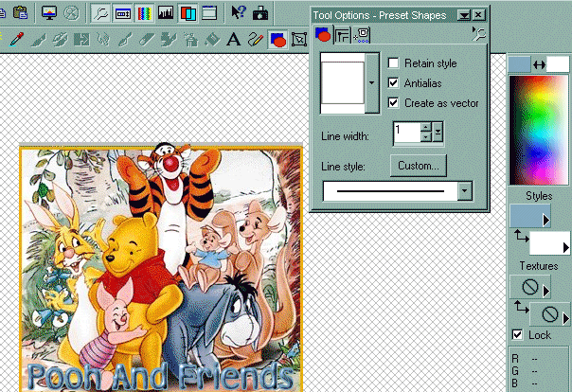
Task: Open background style flyout arrow
Action: (565, 247)
